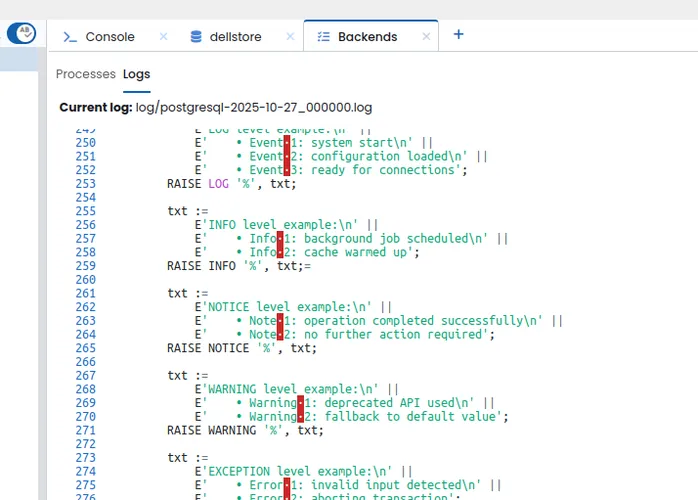Switch to the Console tab label
This screenshot has width=698, height=500.
(110, 37)
